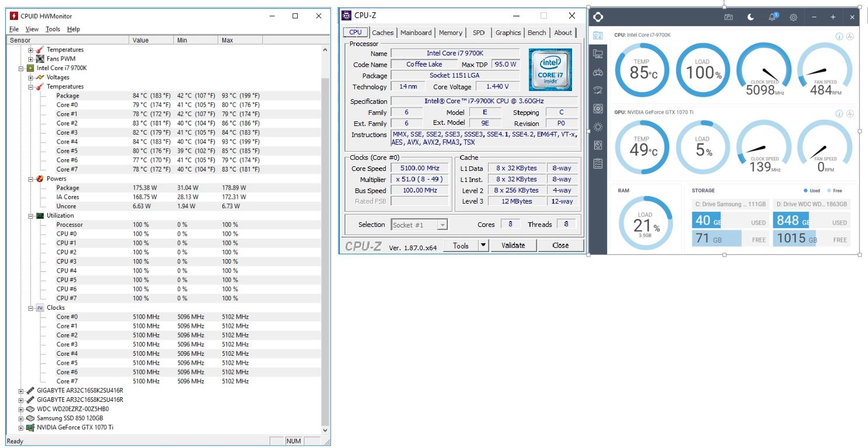The width and height of the screenshot is (868, 448).
Task: Click the Utilization graph icon in sensor tree
Action: click(40, 216)
